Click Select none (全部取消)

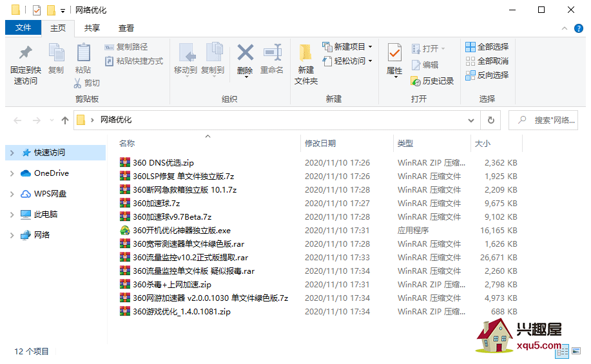pos(487,61)
